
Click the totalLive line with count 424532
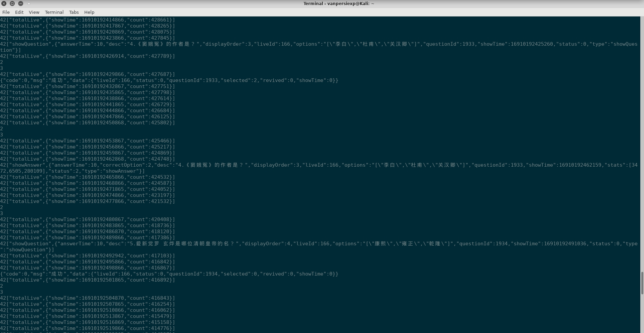(87, 177)
